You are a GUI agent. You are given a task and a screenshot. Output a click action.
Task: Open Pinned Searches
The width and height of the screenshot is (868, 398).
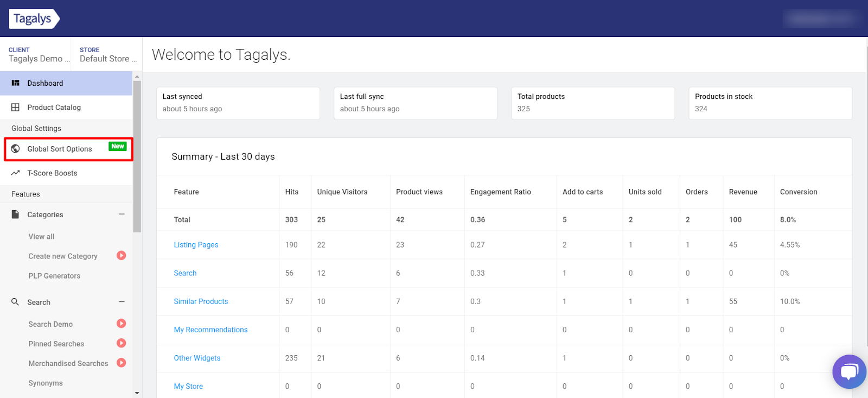56,344
